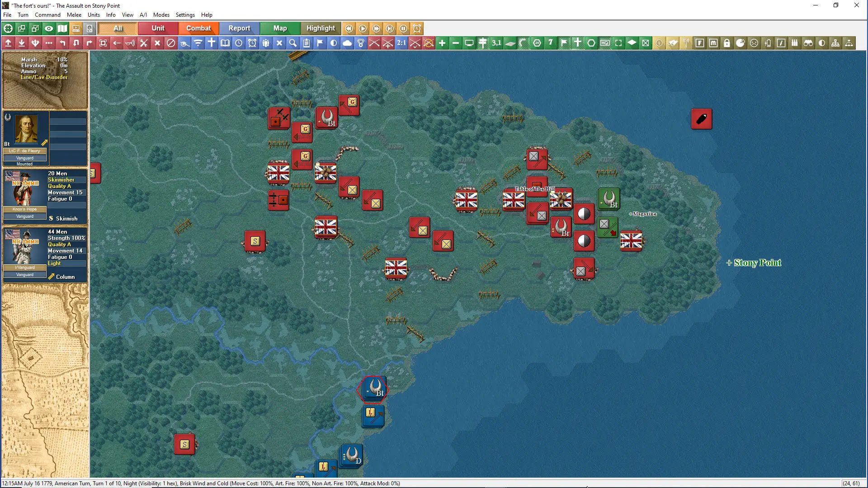Select the Highlight toolbar tab
This screenshot has height=488, width=868.
[x=321, y=28]
